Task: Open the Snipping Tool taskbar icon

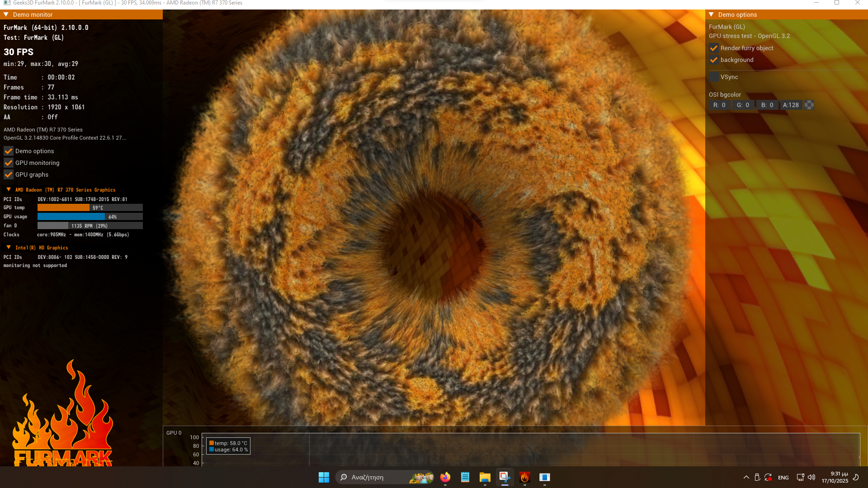Action: pyautogui.click(x=505, y=477)
